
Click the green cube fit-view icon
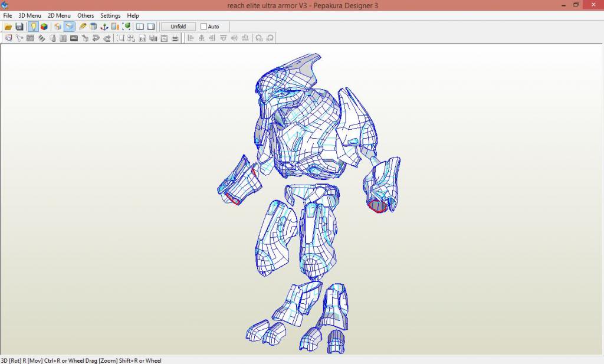pyautogui.click(x=126, y=27)
